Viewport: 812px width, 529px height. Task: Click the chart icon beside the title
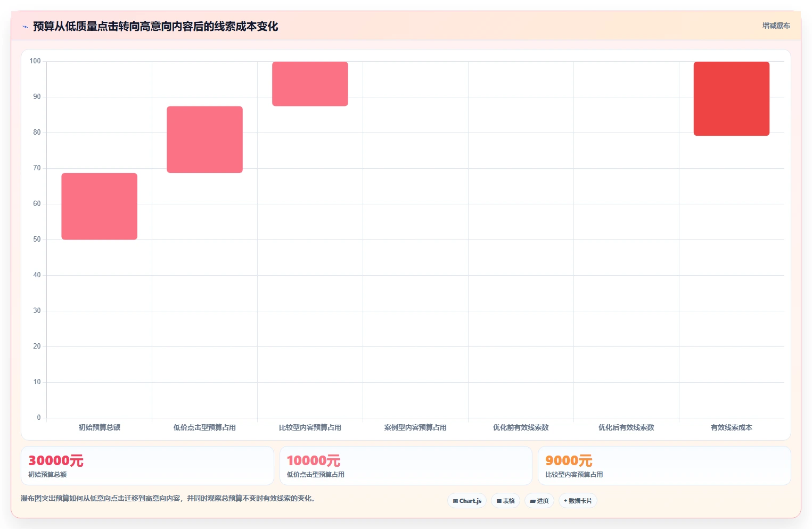(x=25, y=27)
